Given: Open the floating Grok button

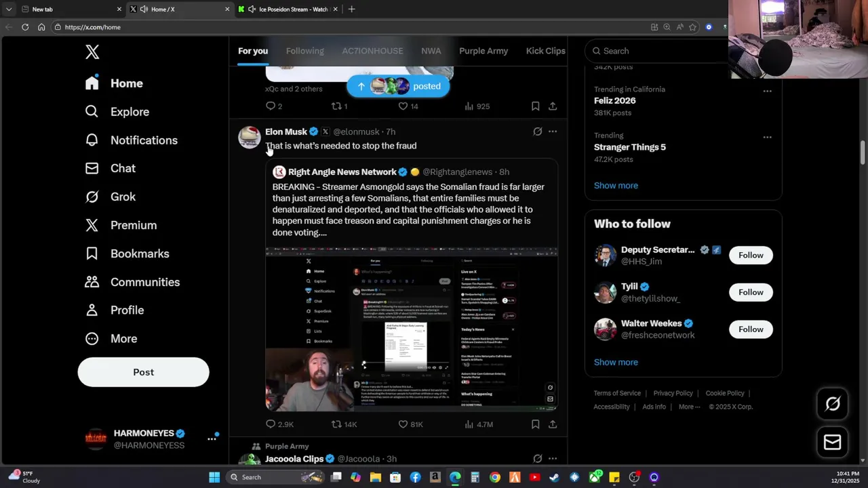Looking at the screenshot, I should point(832,404).
